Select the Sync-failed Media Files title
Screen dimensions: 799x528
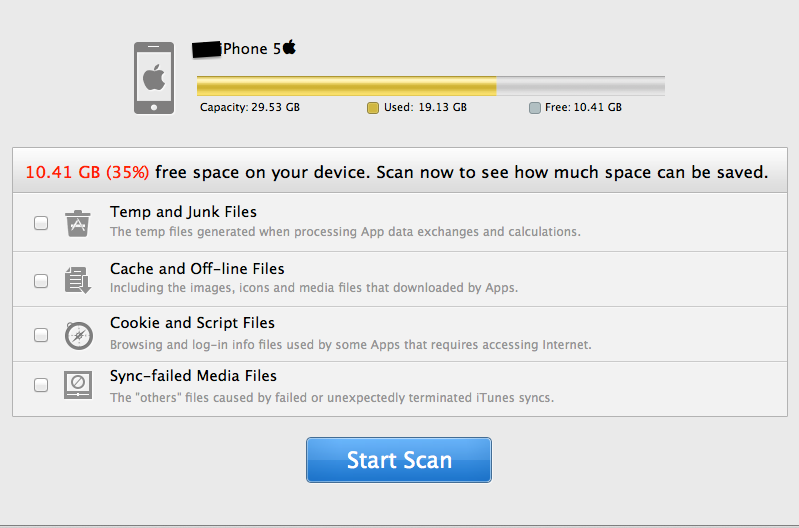coord(193,376)
